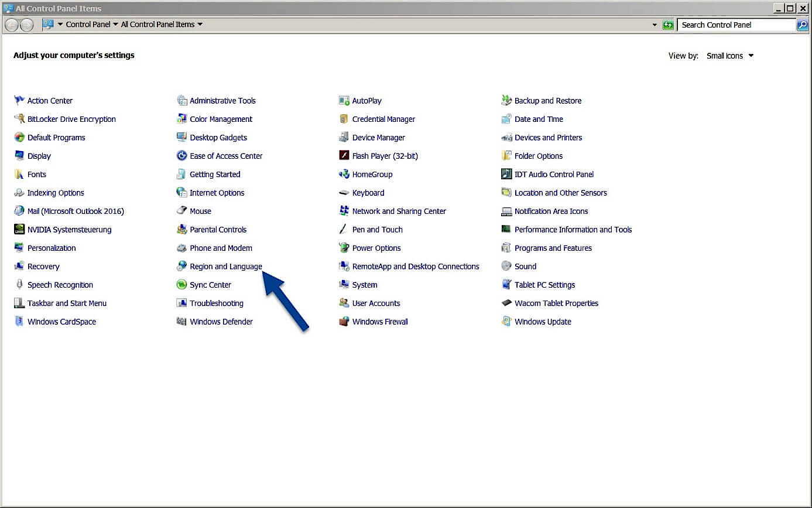Image resolution: width=812 pixels, height=508 pixels.
Task: Open Wacom Tablet Properties
Action: coord(556,303)
